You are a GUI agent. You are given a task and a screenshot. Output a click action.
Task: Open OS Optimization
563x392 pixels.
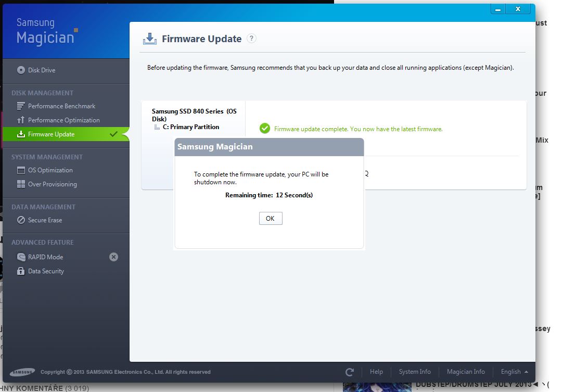[50, 170]
